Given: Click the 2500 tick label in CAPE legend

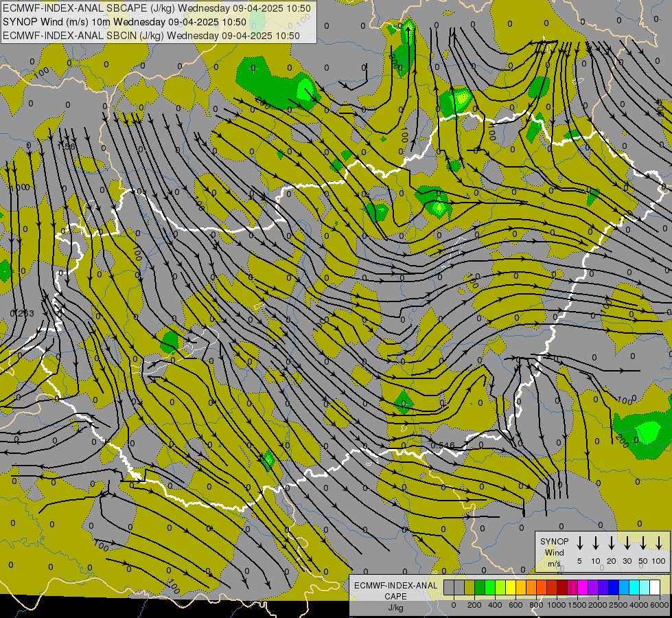Looking at the screenshot, I should coord(618,605).
